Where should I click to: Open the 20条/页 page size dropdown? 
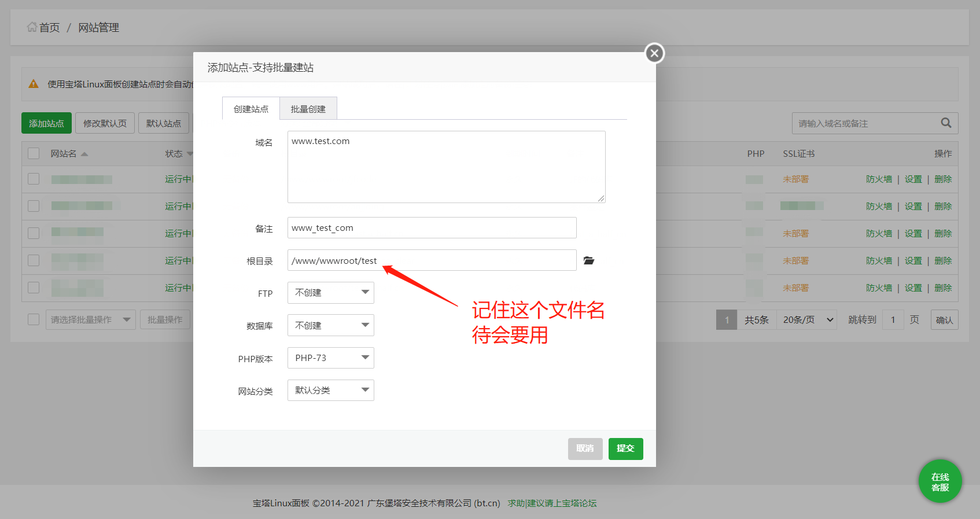(x=806, y=319)
